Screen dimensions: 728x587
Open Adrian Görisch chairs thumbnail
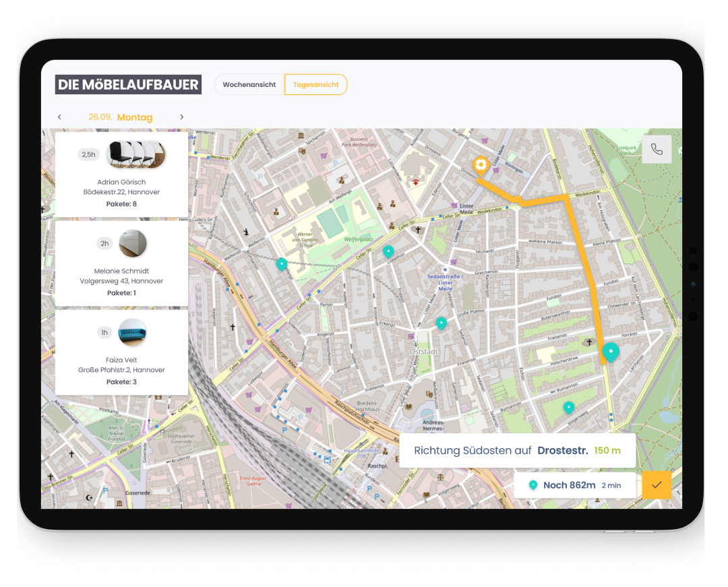pyautogui.click(x=135, y=154)
